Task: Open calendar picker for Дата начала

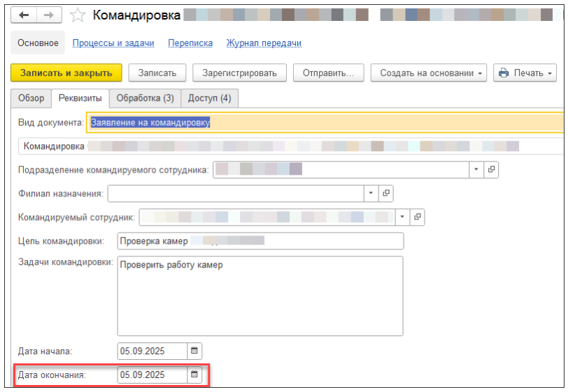Action: (x=194, y=351)
